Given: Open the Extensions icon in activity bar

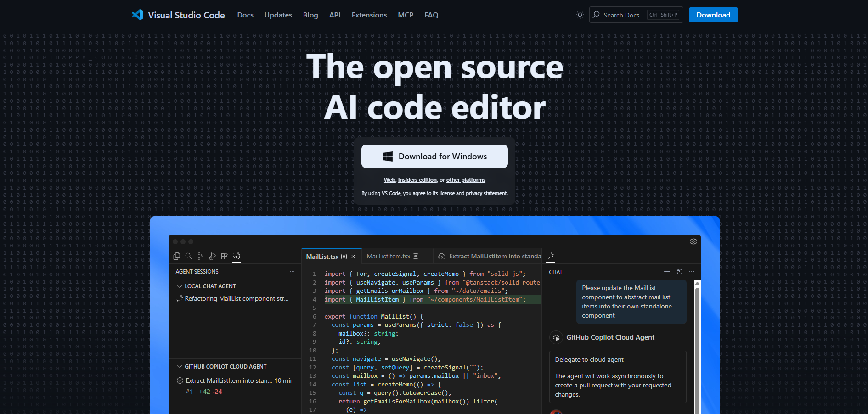Looking at the screenshot, I should tap(225, 256).
